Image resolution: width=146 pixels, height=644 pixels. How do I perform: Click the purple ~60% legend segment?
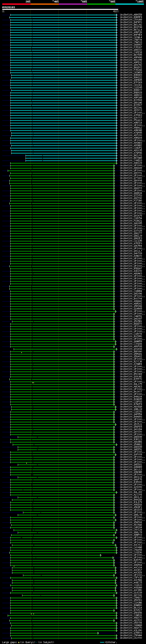73,4
